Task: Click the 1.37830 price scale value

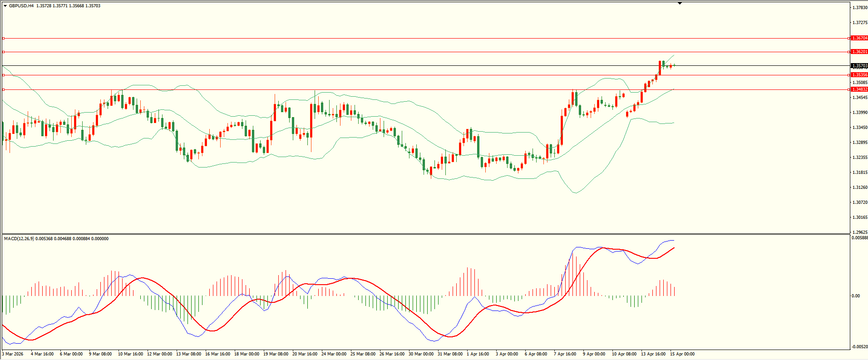Action: 860,8
